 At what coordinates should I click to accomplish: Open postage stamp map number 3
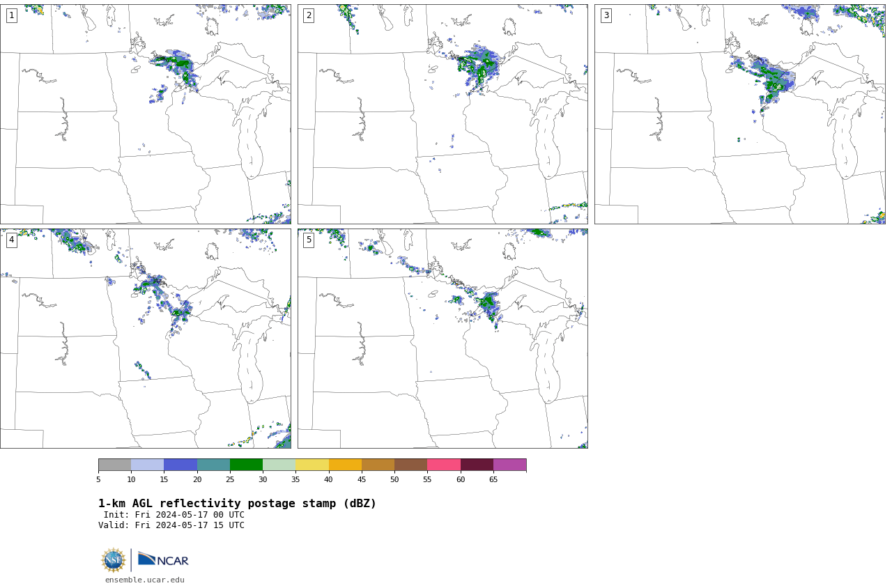[739, 114]
